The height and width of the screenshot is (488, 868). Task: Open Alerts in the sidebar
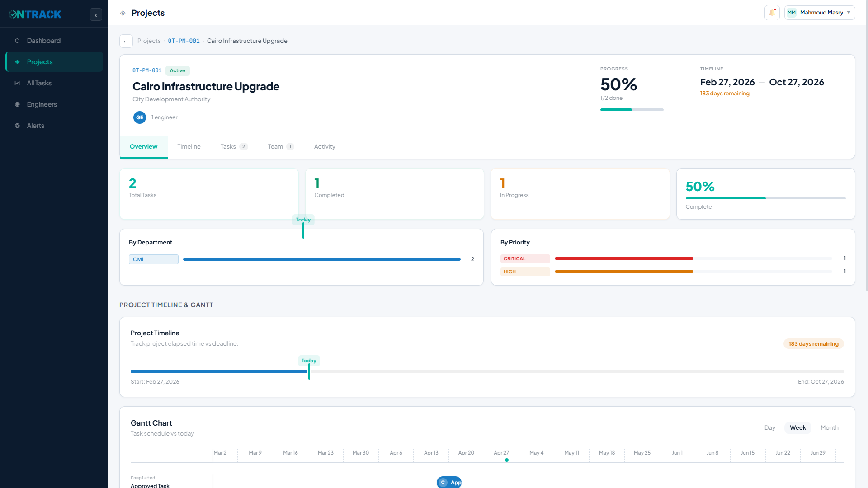coord(54,126)
